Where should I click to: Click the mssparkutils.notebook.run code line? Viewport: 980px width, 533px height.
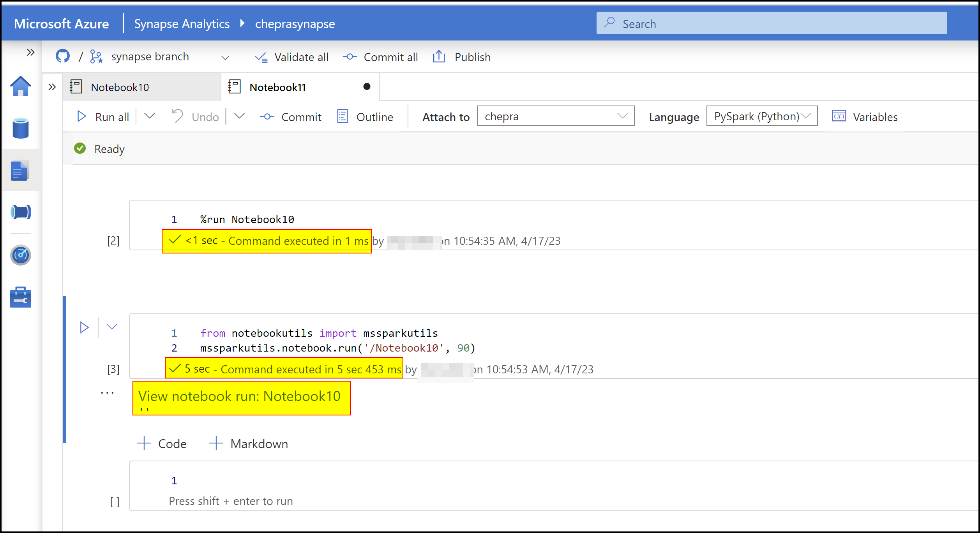[337, 348]
